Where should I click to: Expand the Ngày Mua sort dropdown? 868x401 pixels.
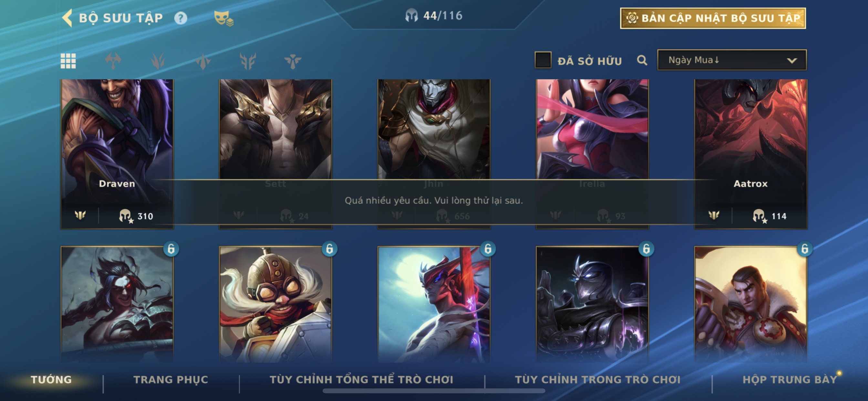(732, 60)
